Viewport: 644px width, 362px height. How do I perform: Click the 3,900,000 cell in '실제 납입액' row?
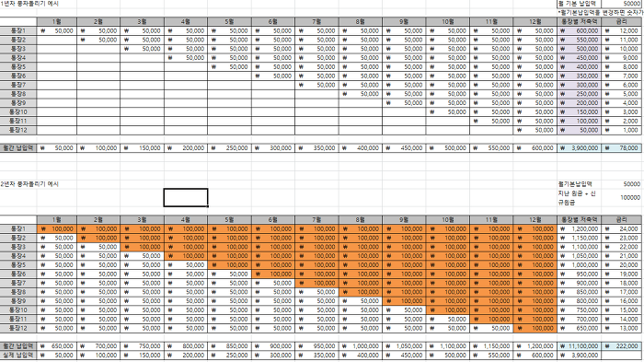pyautogui.click(x=579, y=356)
